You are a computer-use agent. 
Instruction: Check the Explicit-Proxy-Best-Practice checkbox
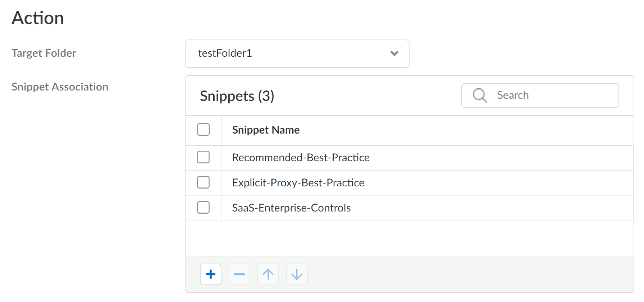point(203,182)
